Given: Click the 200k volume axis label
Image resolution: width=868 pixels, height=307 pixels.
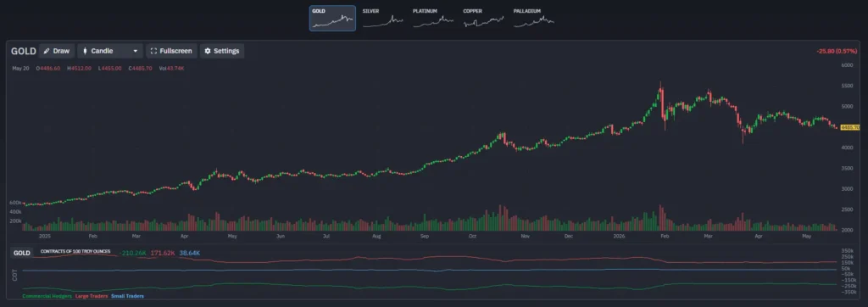Looking at the screenshot, I should (15, 220).
